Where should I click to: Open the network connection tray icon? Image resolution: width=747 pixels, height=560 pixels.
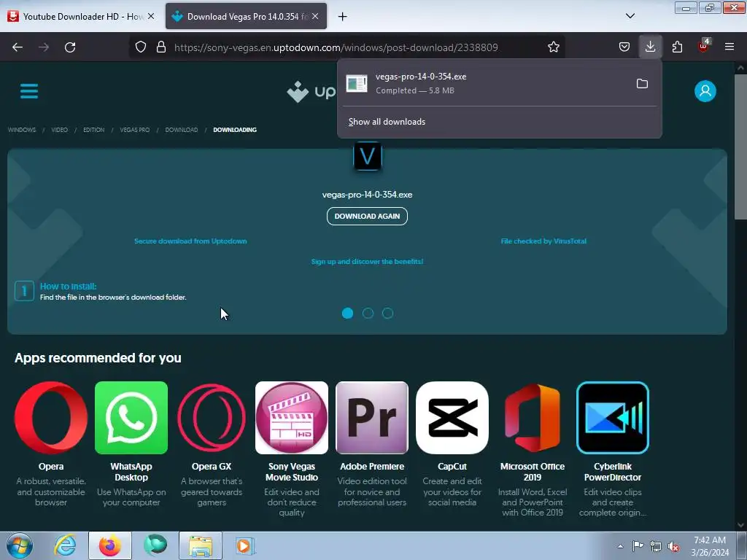656,546
